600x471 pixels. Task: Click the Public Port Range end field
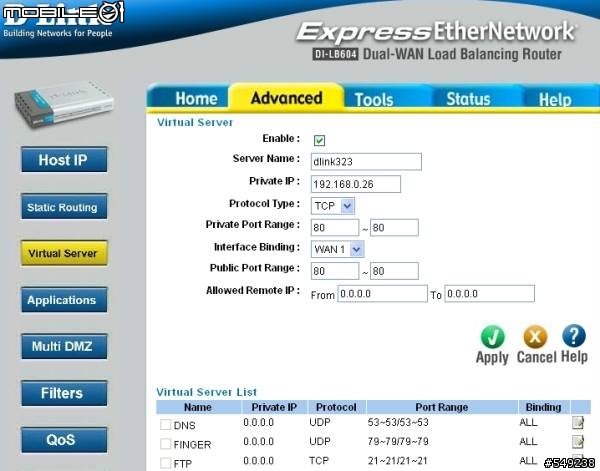394,271
